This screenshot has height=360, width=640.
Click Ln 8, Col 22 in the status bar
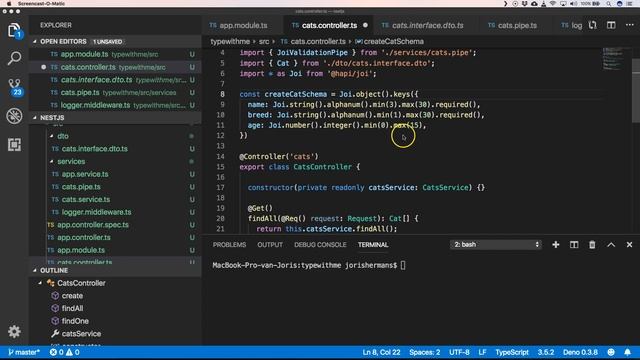381,352
